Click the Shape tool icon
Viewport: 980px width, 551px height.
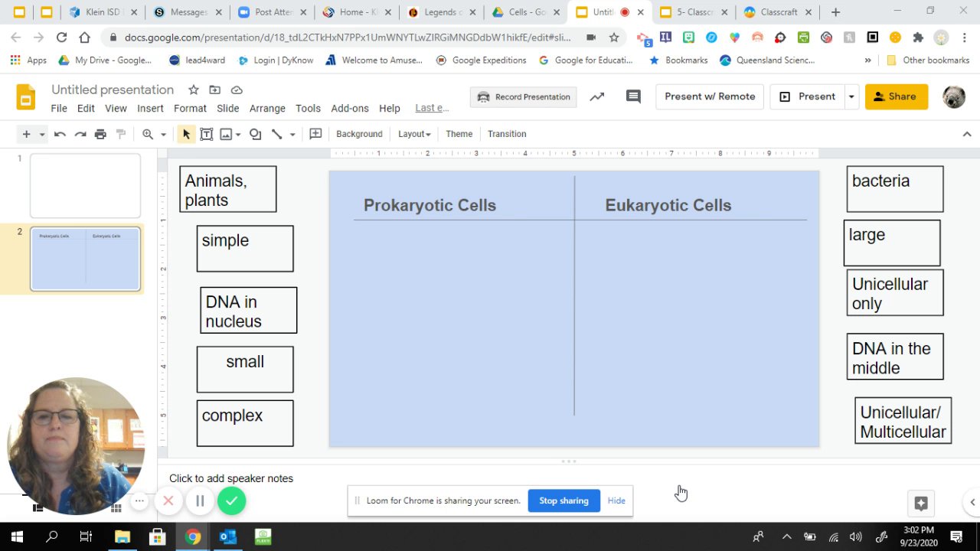[x=255, y=134]
